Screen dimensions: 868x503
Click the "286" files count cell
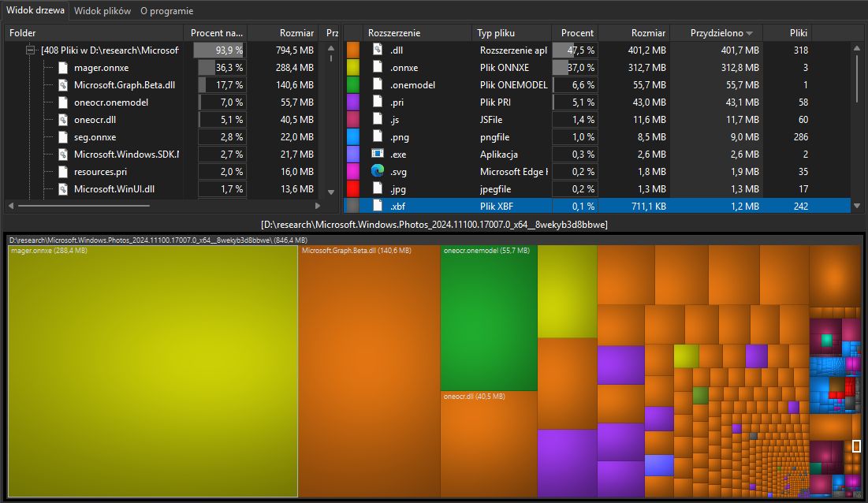[x=800, y=136]
